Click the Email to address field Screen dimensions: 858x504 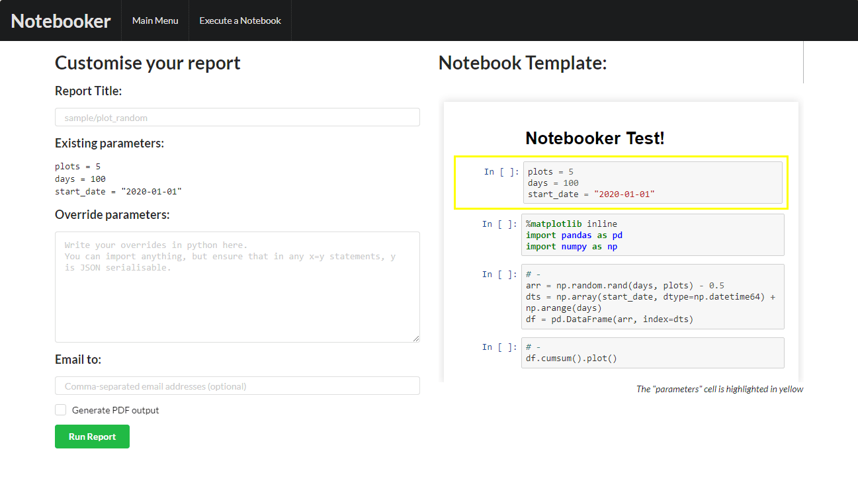pos(237,386)
